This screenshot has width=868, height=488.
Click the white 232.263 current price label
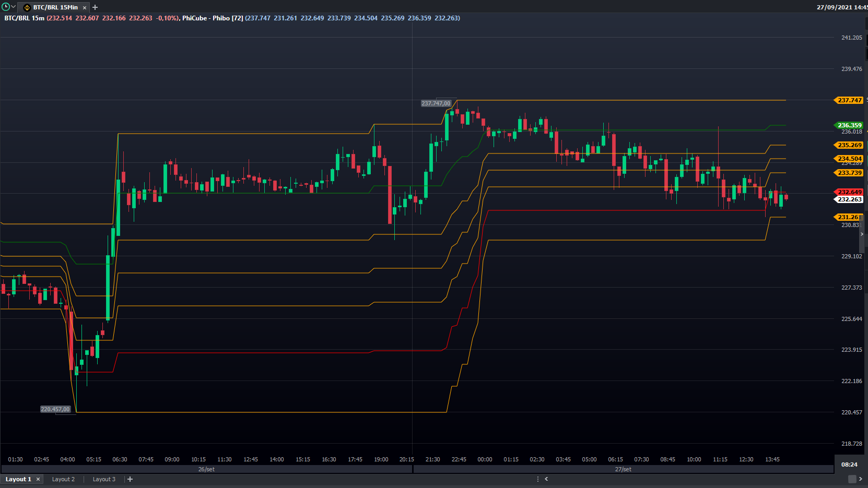click(x=849, y=199)
